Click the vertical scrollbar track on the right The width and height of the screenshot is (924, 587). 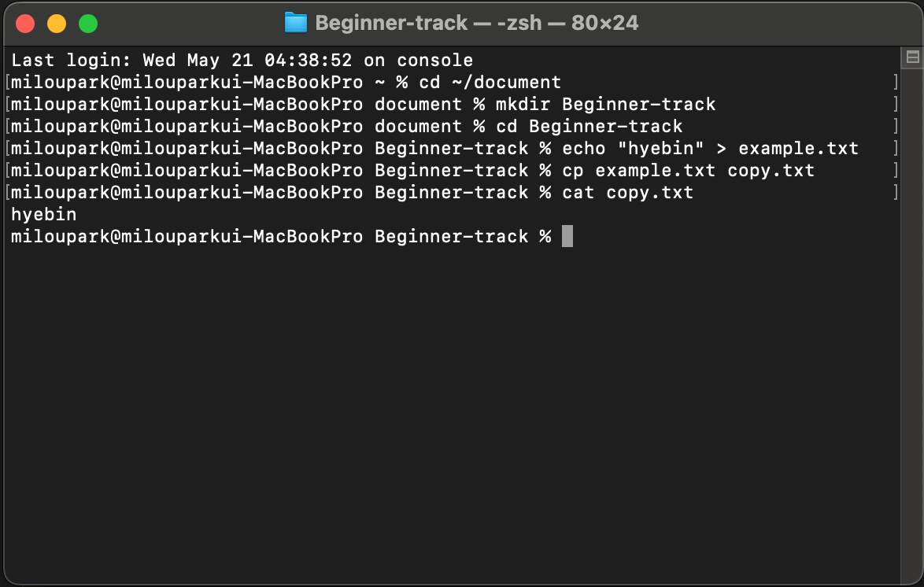(x=913, y=315)
